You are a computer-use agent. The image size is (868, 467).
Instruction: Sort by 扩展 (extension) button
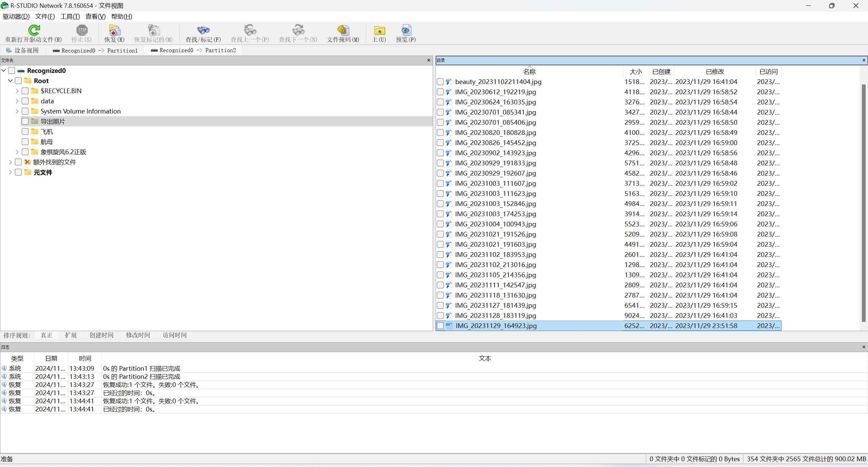pos(71,335)
